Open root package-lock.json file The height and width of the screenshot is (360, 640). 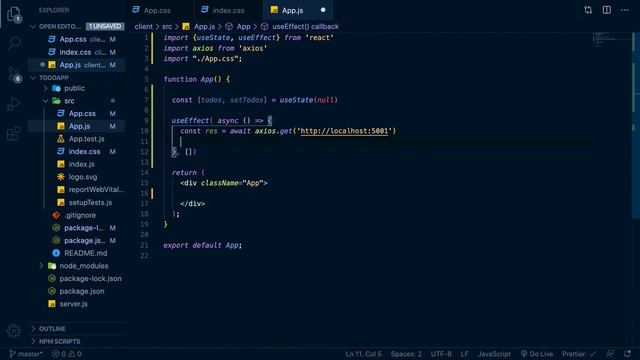click(x=76, y=278)
